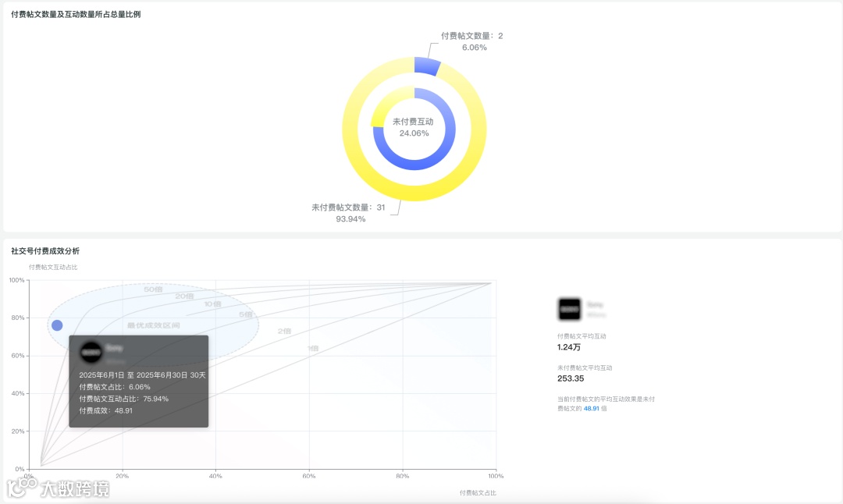Viewport: 843px width, 504px height.
Task: Click the 20% tick on the x-axis
Action: coord(122,476)
